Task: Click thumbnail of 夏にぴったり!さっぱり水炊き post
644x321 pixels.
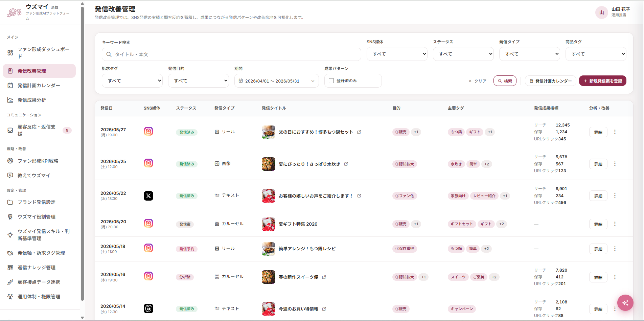Action: [269, 164]
